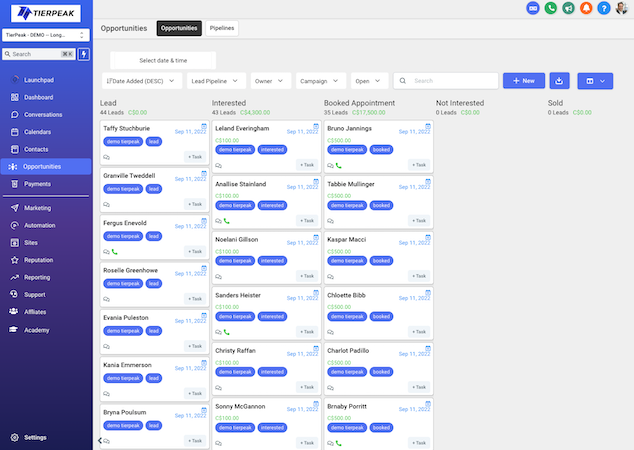
Task: Click the green phone dialer icon in header
Action: [x=551, y=8]
